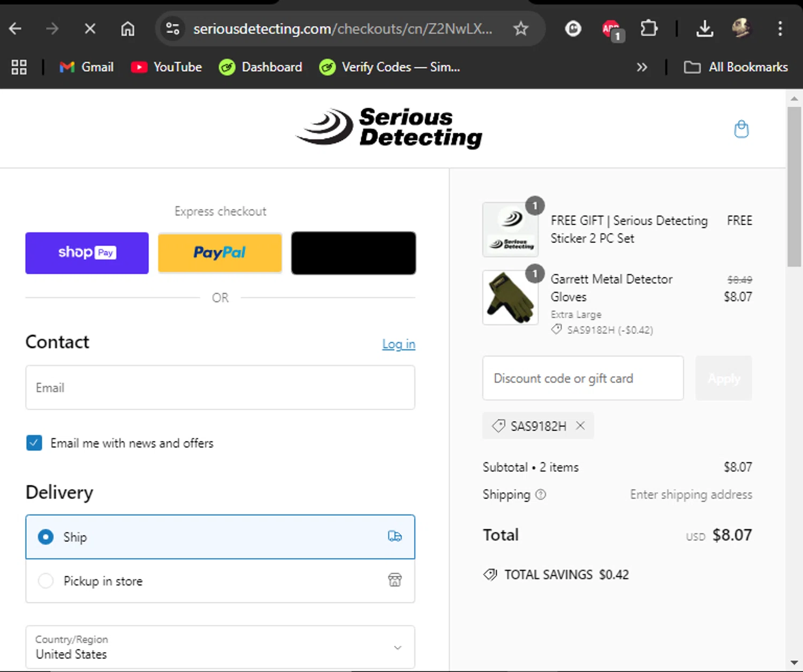Pay with Shop Pay express checkout
The height and width of the screenshot is (672, 803).
point(87,253)
